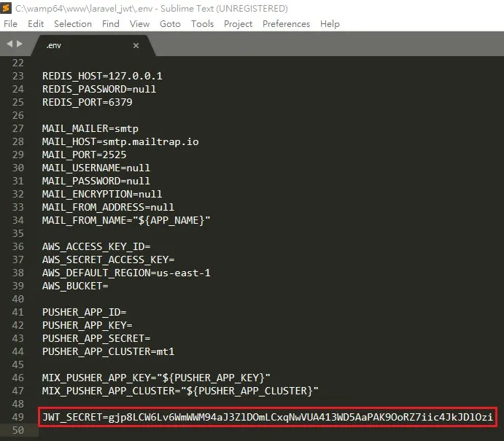Click the JWT_SECRET line
Image resolution: width=504 pixels, height=441 pixels.
268,417
